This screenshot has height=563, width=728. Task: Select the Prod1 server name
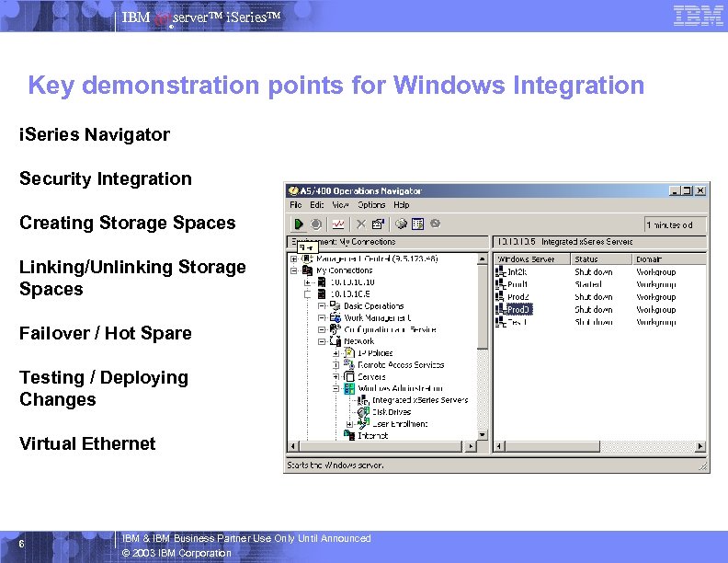[518, 284]
